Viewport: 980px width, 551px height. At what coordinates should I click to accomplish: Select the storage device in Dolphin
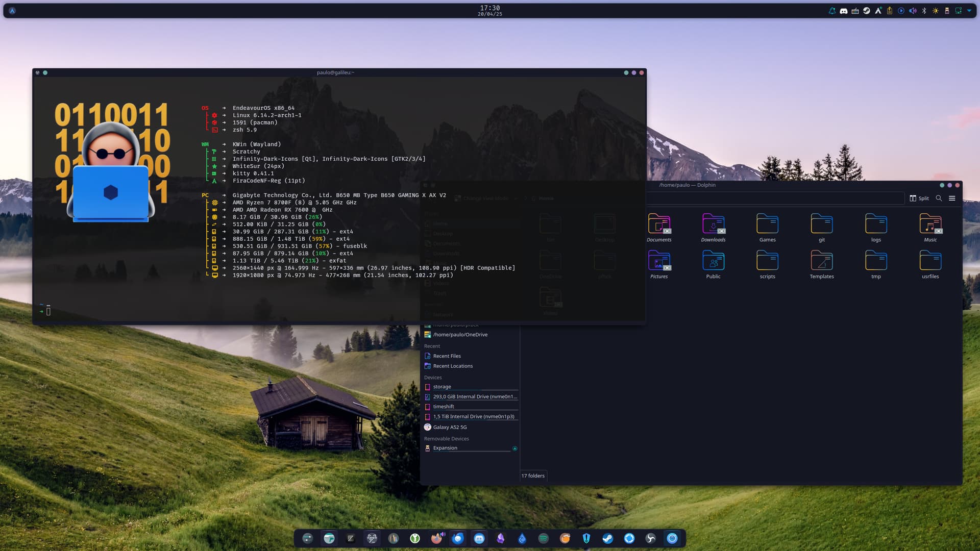[x=471, y=387]
